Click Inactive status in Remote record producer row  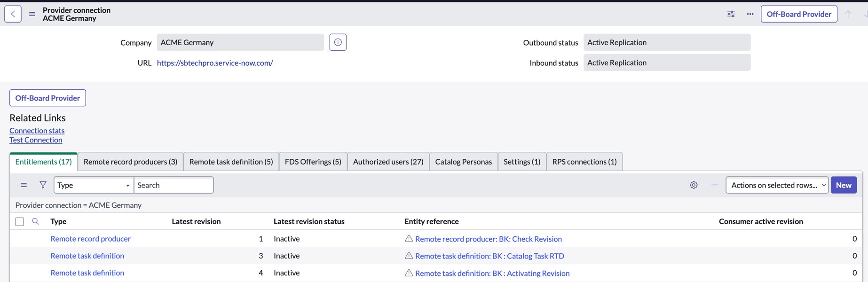(x=287, y=239)
